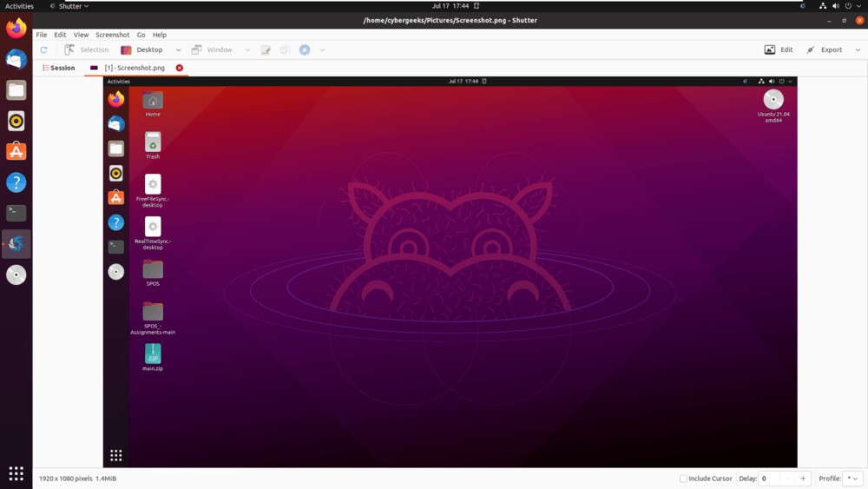The image size is (868, 489).
Task: Click the Shutter icon in the dock
Action: (x=16, y=244)
